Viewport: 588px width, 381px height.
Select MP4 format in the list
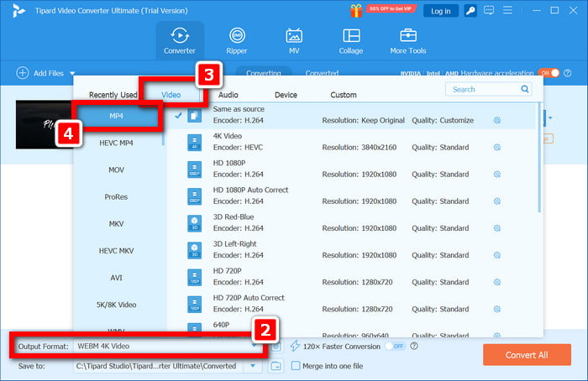point(116,116)
